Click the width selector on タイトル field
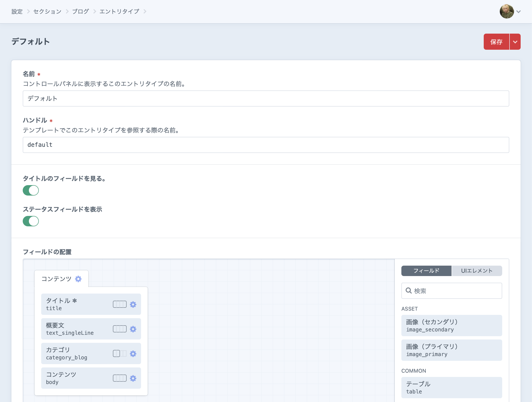The height and width of the screenshot is (402, 532). click(x=119, y=304)
